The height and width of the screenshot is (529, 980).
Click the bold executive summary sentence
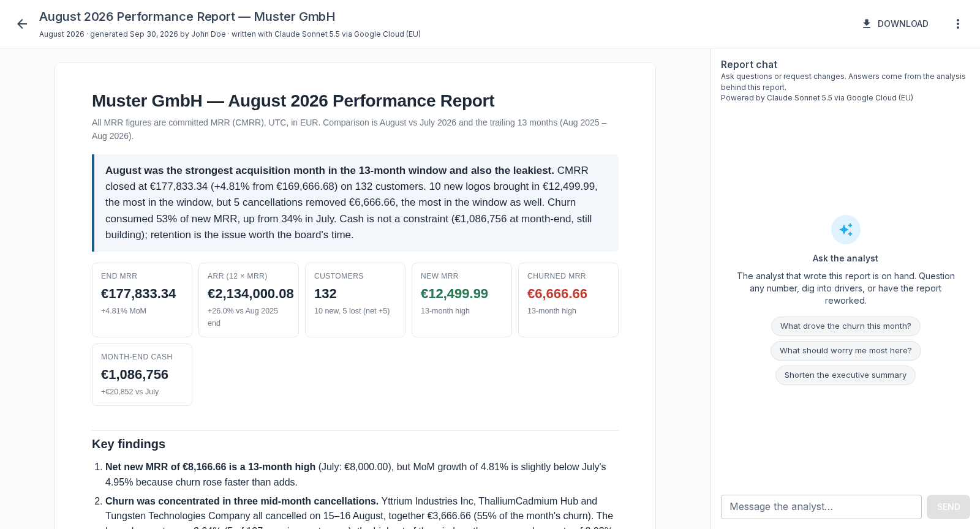[x=330, y=171]
